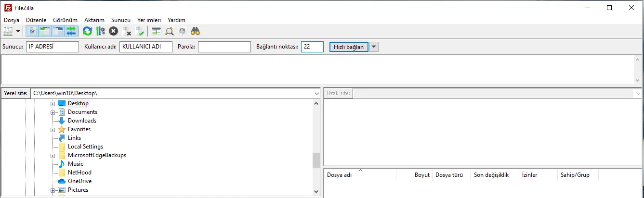Click the Sunucu host input field

click(x=53, y=47)
